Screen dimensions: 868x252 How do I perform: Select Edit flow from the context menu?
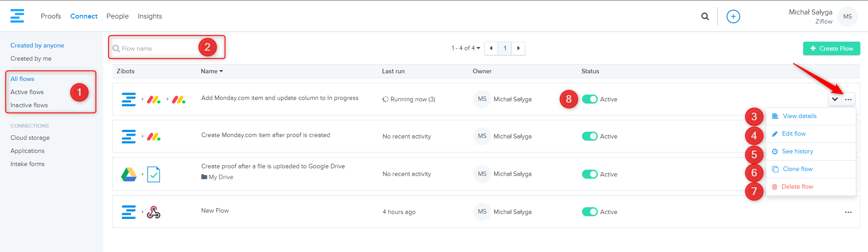(x=794, y=133)
